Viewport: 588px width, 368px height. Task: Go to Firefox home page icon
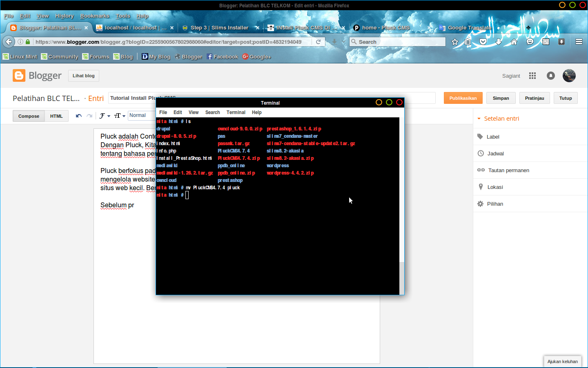click(x=514, y=42)
